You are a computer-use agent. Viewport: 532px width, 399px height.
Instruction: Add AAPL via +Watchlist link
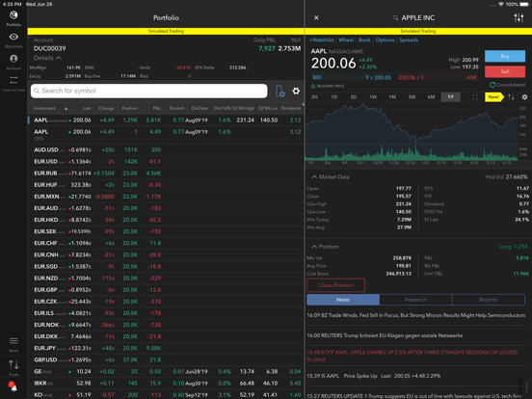pyautogui.click(x=322, y=40)
